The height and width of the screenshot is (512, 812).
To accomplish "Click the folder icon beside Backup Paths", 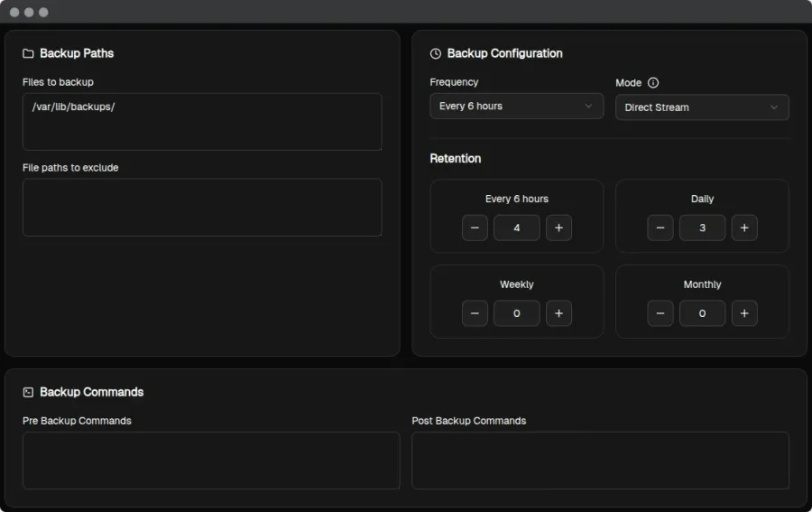I will click(x=28, y=53).
